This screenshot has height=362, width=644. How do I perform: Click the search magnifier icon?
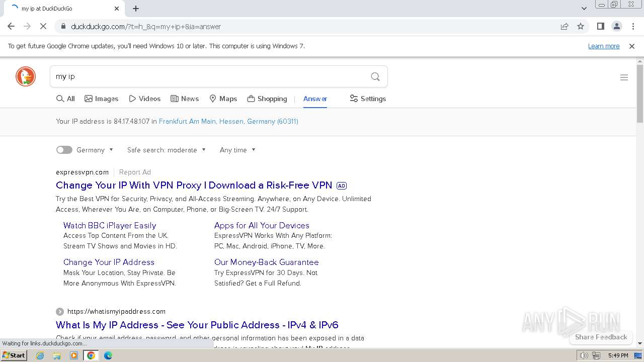[375, 76]
